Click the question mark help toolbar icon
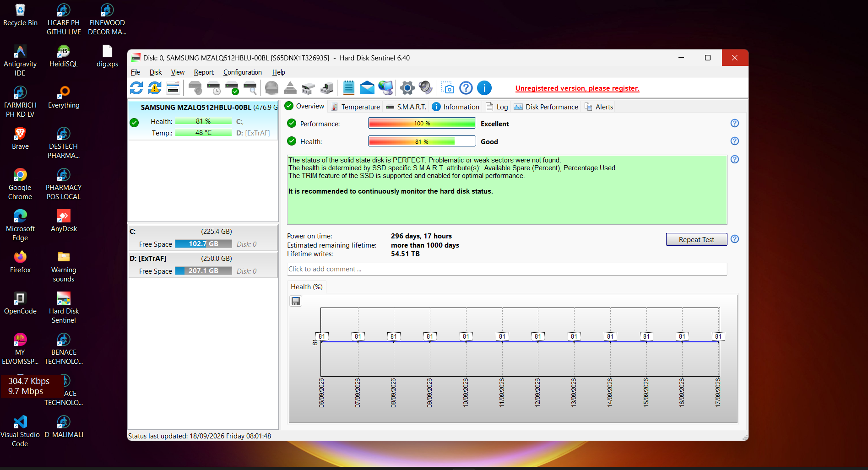Screen dimensions: 868x470 click(x=466, y=88)
